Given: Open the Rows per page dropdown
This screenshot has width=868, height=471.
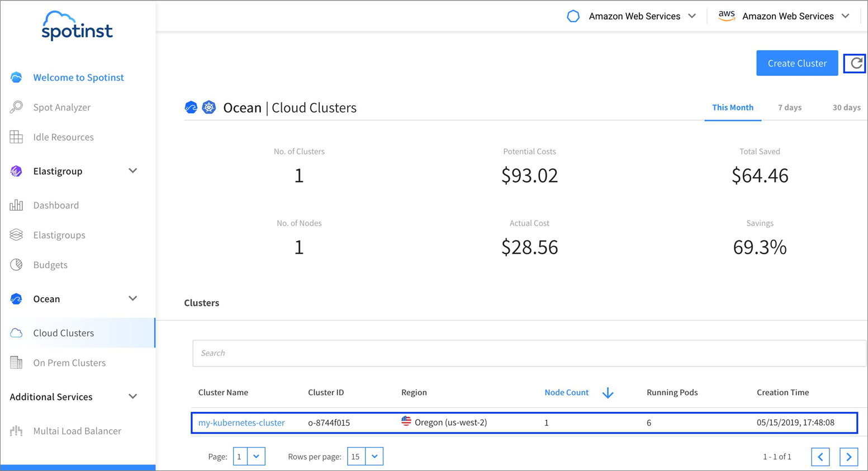Looking at the screenshot, I should tap(374, 456).
